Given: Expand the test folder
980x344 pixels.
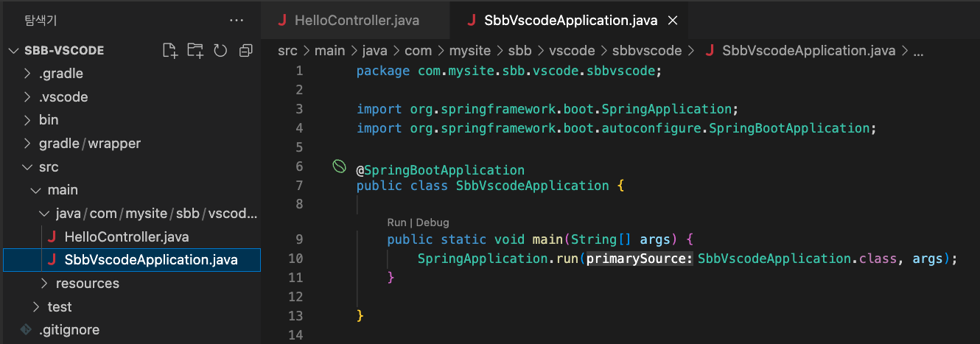Looking at the screenshot, I should click(x=36, y=306).
